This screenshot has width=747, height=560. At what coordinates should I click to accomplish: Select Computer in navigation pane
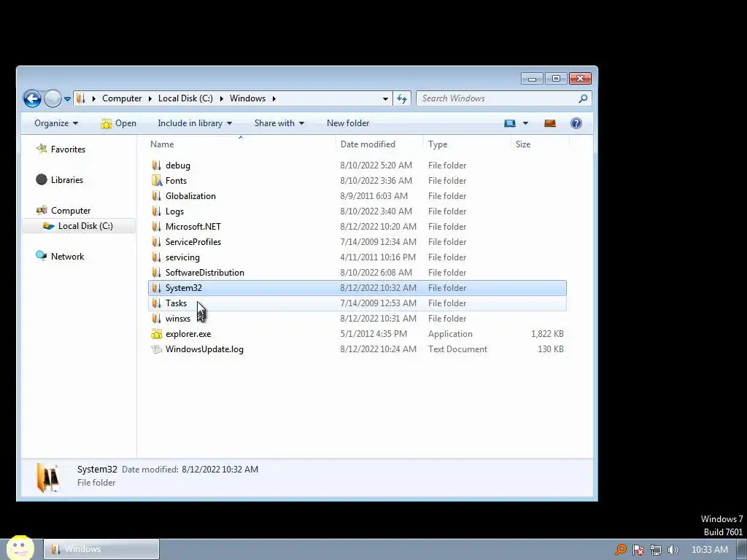coord(71,211)
